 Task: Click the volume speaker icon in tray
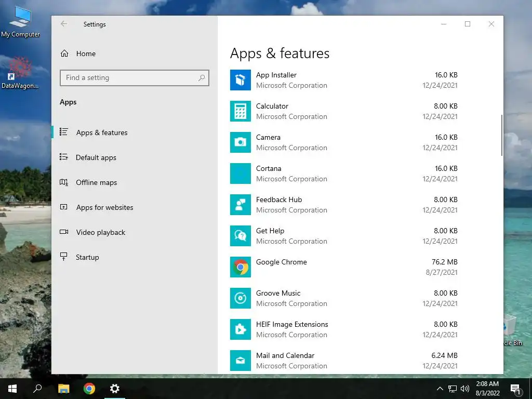pyautogui.click(x=465, y=389)
